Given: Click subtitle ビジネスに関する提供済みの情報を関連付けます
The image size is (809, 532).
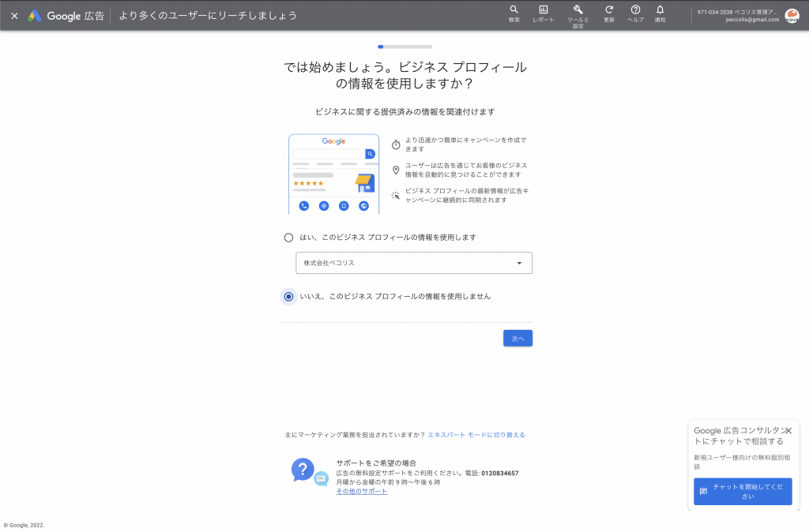Looking at the screenshot, I should (405, 112).
